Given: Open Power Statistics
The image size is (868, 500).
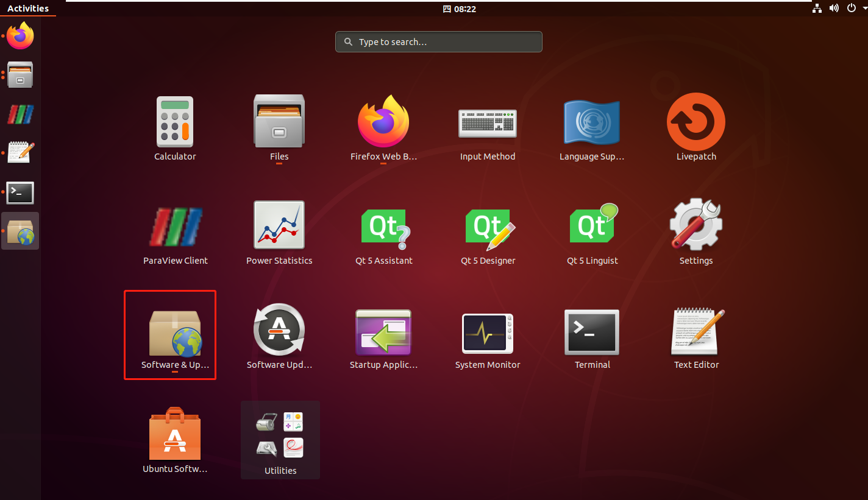Looking at the screenshot, I should [279, 233].
